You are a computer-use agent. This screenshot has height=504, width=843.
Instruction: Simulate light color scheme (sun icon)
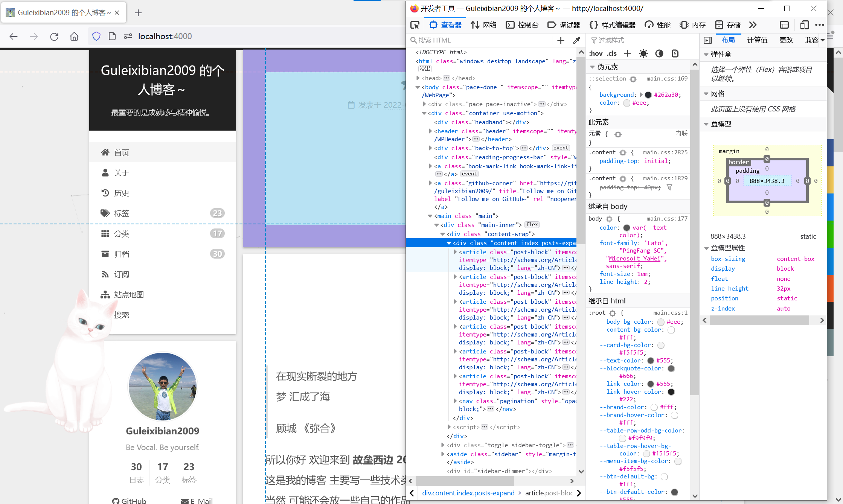click(643, 53)
